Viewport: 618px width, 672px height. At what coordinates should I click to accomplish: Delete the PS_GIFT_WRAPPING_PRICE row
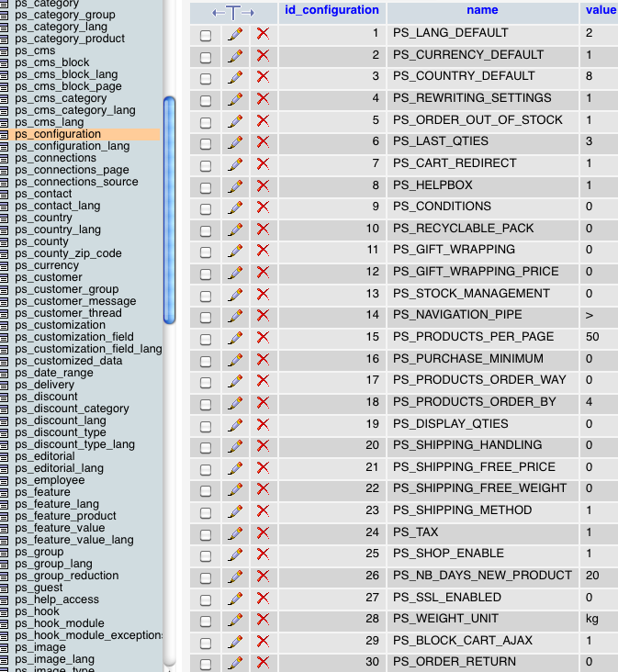coord(264,273)
